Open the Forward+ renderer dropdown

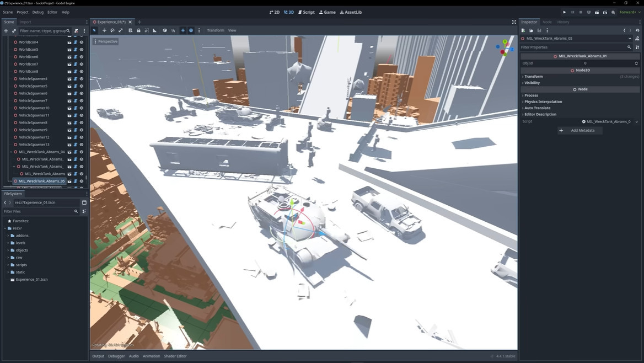(x=629, y=12)
